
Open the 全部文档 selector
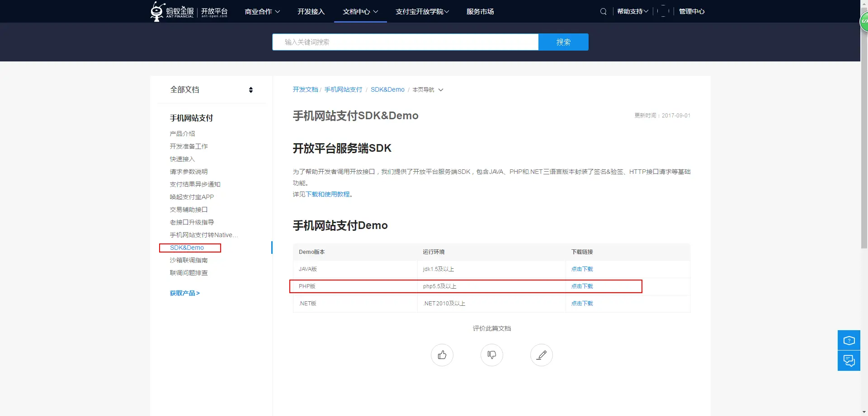pos(212,90)
